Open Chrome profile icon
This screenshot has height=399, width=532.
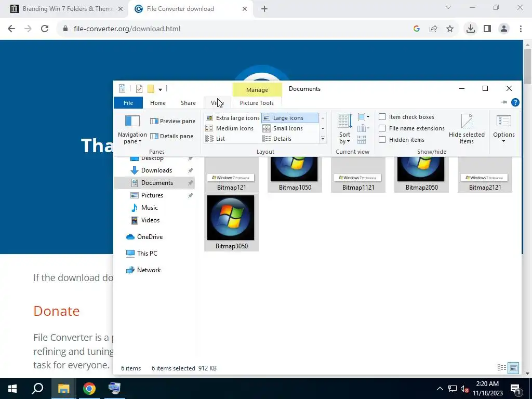click(x=504, y=29)
